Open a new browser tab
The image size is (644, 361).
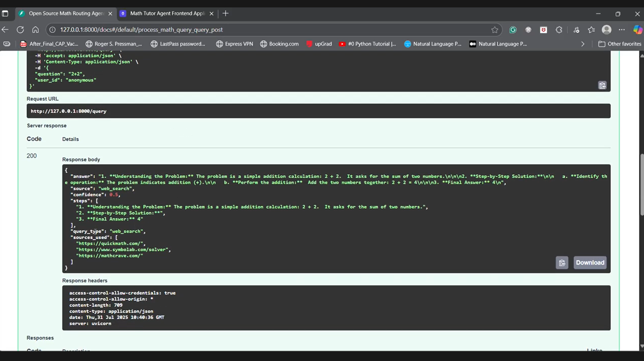coord(226,13)
